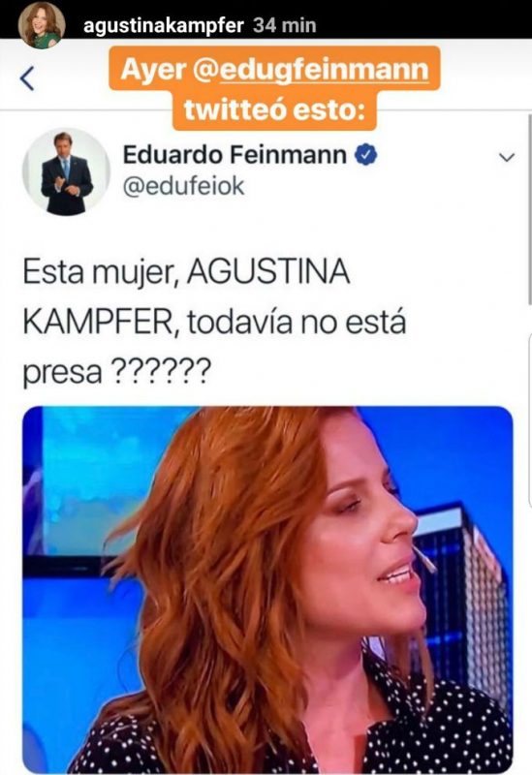Click the "presa ??????" tweet line
Screen dimensions: 532x775
[x=116, y=372]
